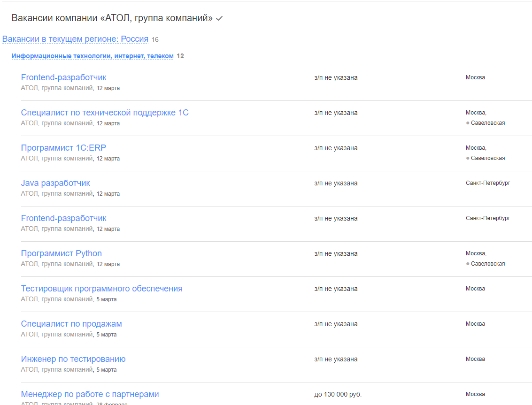Click the metro dot in the Программист Python row

[x=468, y=264]
